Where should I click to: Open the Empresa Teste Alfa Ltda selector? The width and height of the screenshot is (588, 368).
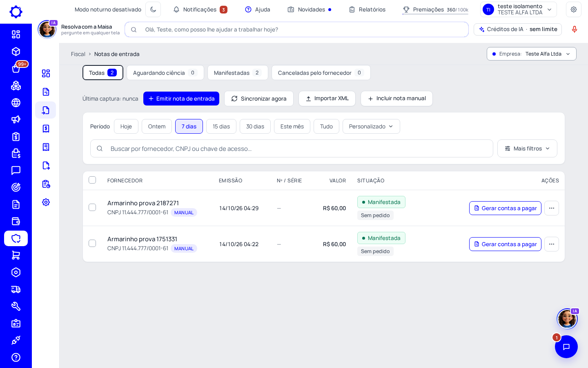(x=532, y=54)
